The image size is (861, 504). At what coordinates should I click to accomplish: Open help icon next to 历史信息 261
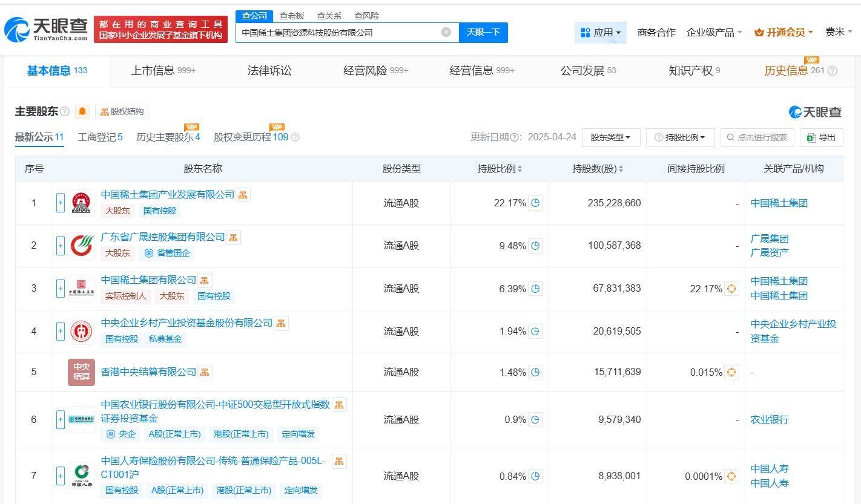[x=833, y=71]
